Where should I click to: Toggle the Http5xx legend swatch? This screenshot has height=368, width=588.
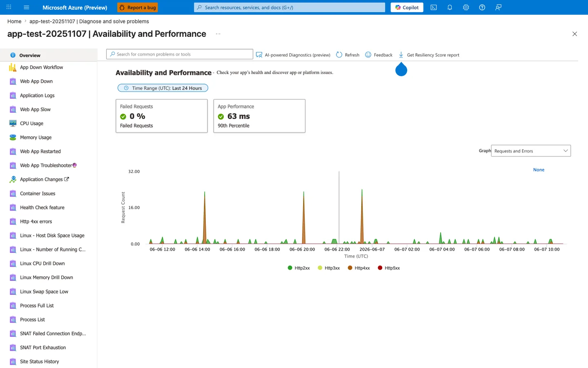coord(380,268)
